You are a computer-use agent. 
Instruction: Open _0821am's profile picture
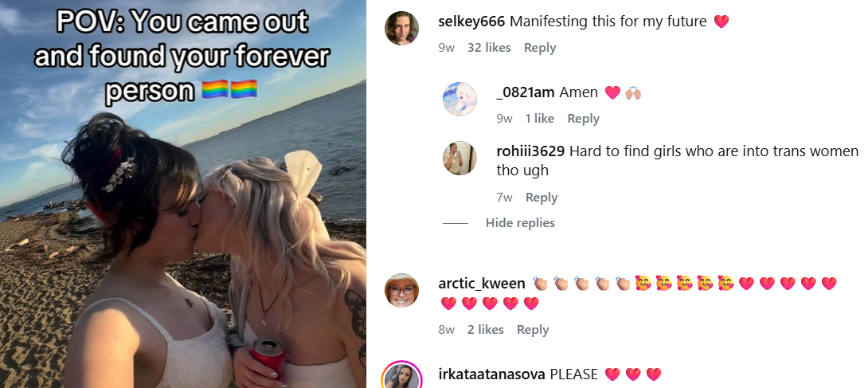pos(459,99)
